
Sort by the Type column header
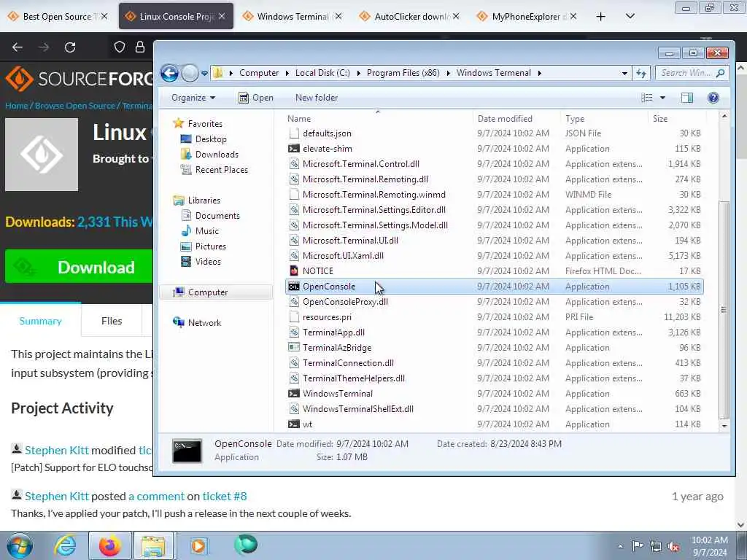click(575, 119)
